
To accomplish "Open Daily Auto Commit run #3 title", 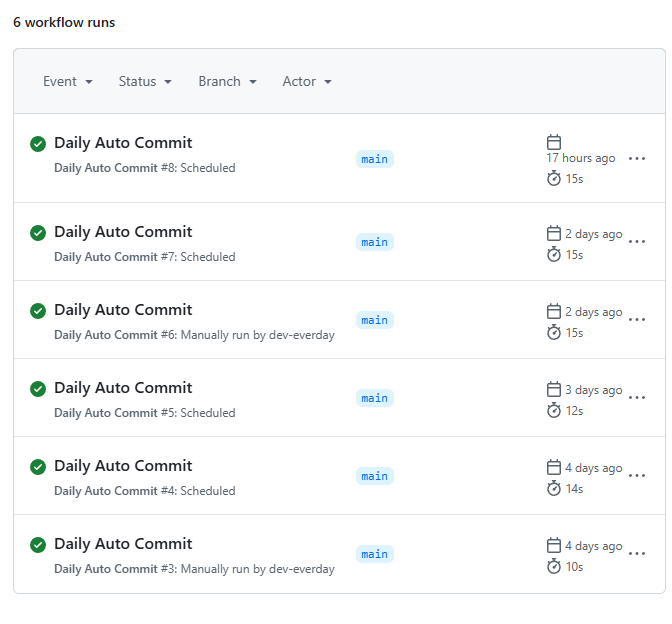I will (x=123, y=544).
